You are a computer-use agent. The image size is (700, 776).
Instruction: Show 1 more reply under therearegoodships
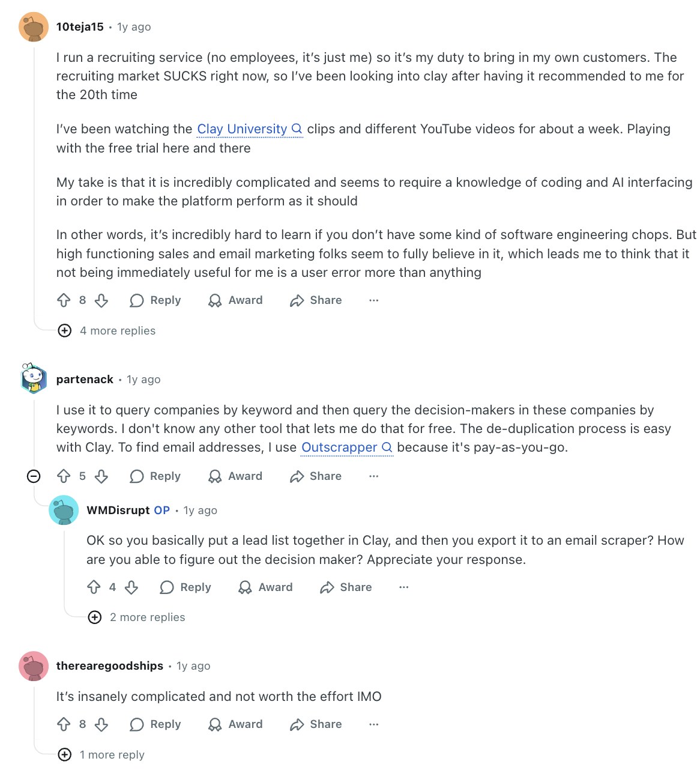pos(101,755)
